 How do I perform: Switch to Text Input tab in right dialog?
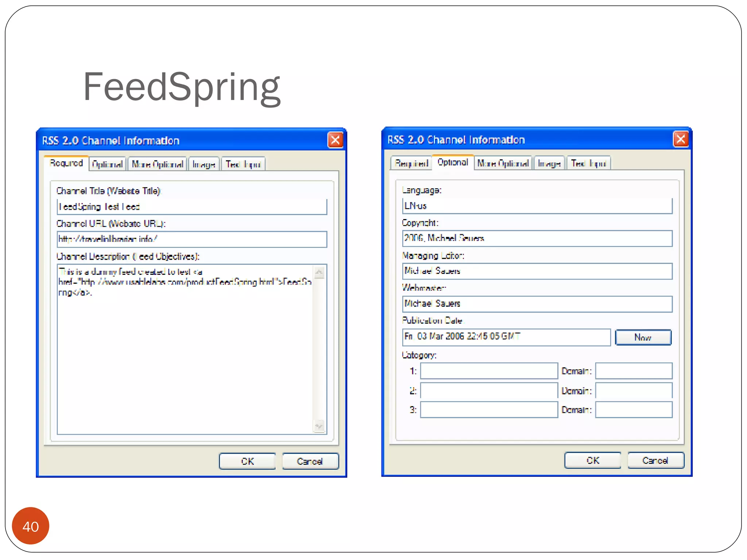click(x=588, y=163)
